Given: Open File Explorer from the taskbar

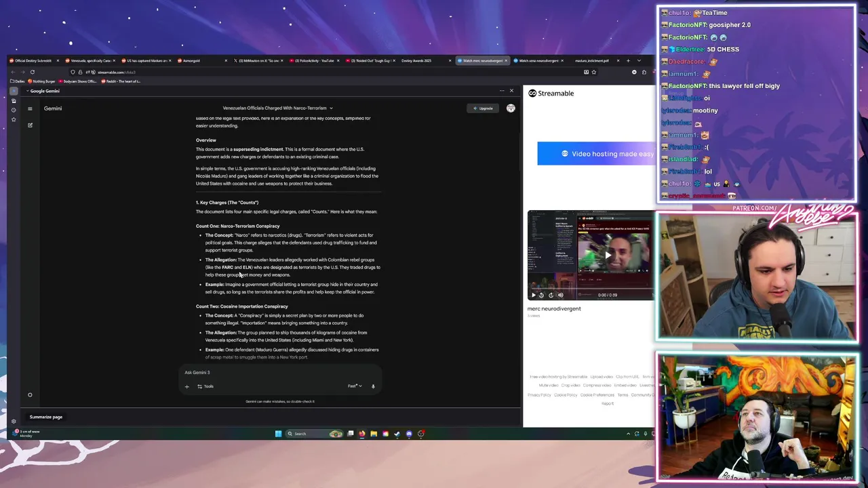Looking at the screenshot, I should [374, 434].
